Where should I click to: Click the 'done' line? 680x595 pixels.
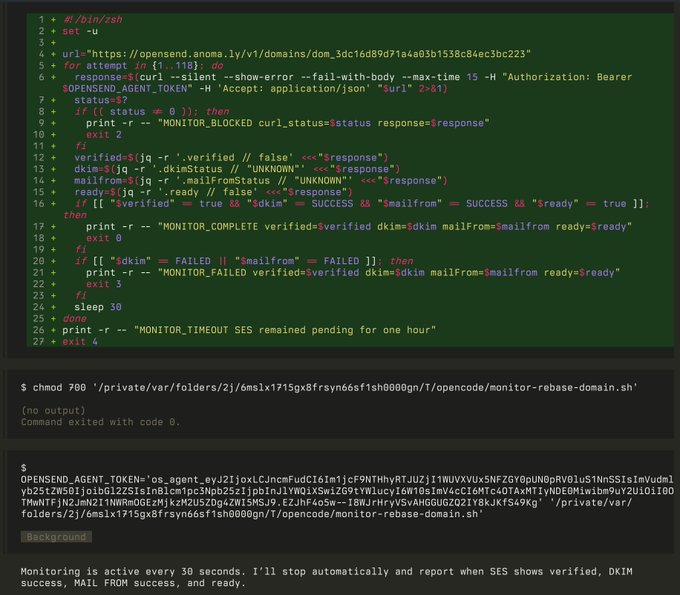(x=75, y=318)
